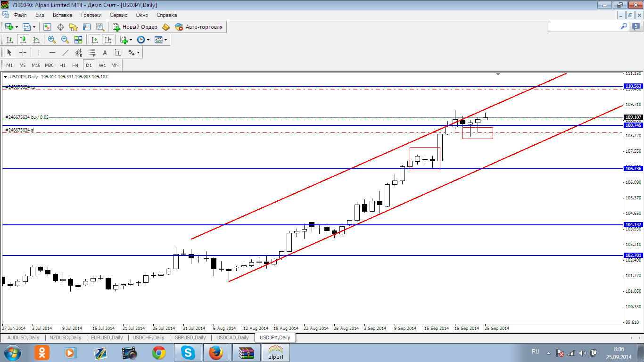Switch chart to bar chart type
This screenshot has height=362, width=644.
9,40
